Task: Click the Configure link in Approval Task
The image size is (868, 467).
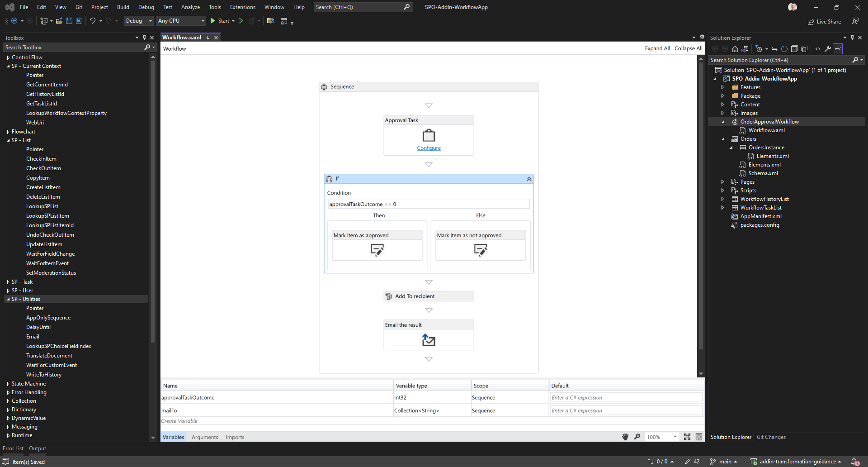Action: click(x=428, y=148)
